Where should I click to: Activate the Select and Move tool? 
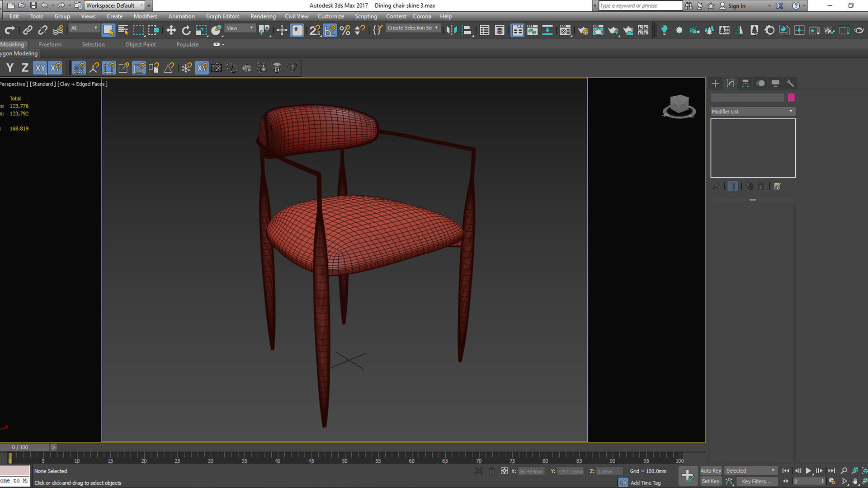[x=171, y=30]
